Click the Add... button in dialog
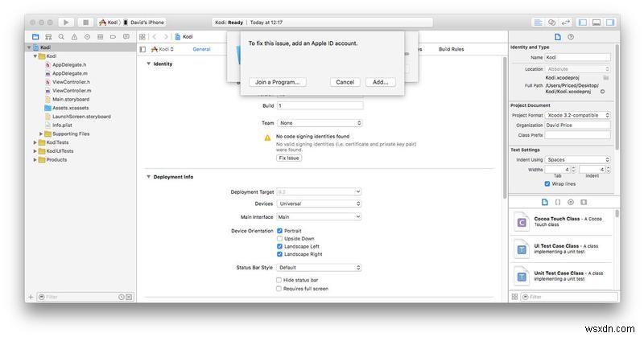644x337 pixels. point(380,82)
